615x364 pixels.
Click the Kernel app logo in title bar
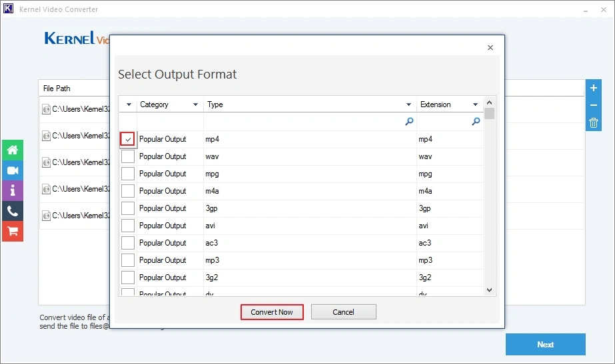(x=8, y=9)
